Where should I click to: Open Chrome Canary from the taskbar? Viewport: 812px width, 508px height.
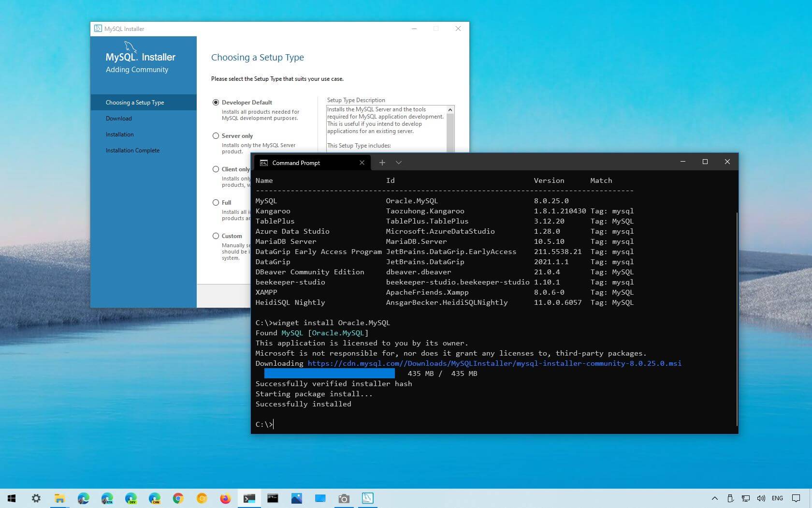(x=202, y=498)
